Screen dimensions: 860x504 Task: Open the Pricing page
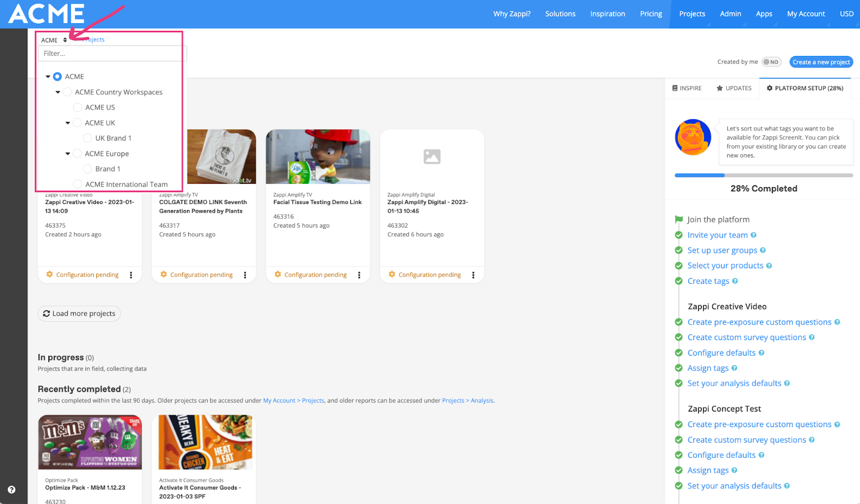pos(651,14)
